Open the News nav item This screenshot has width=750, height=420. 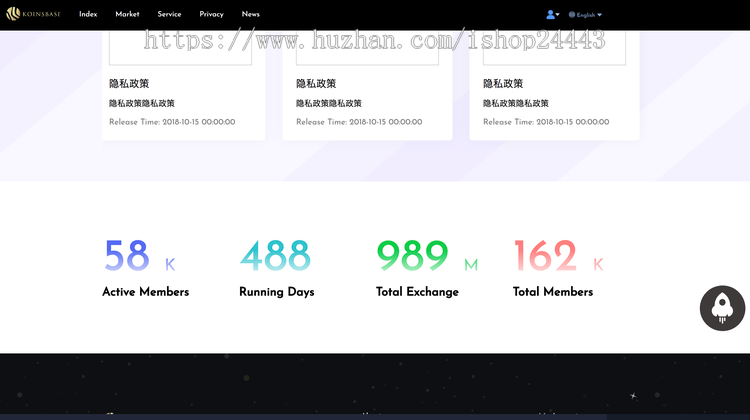tap(251, 14)
